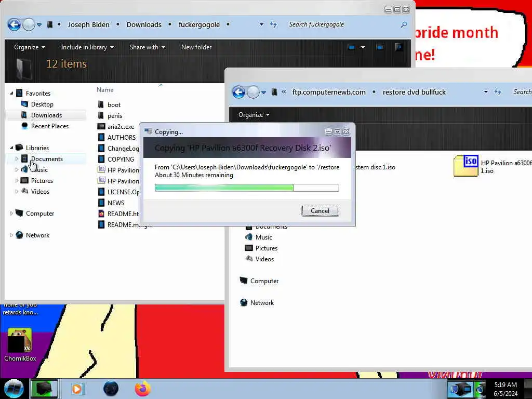This screenshot has height=399, width=532.
Task: Expand the Videos library in left window
Action: (x=17, y=191)
